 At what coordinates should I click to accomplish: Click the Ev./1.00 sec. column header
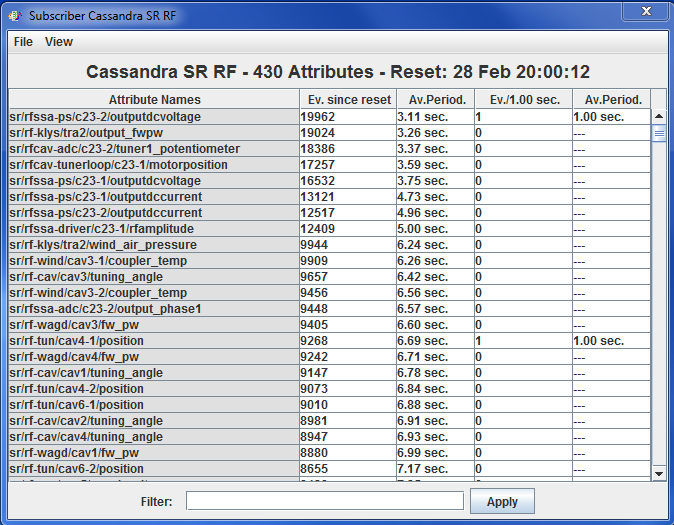524,100
